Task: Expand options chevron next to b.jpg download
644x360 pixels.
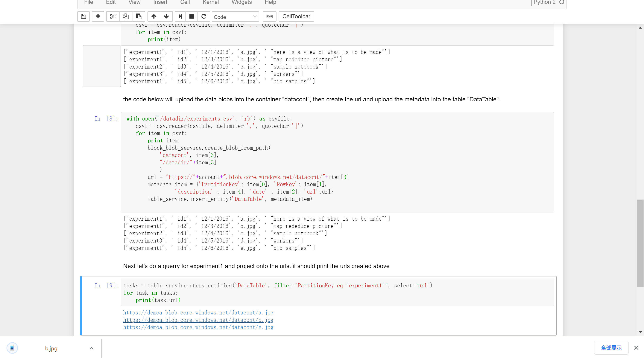Action: coord(91,348)
